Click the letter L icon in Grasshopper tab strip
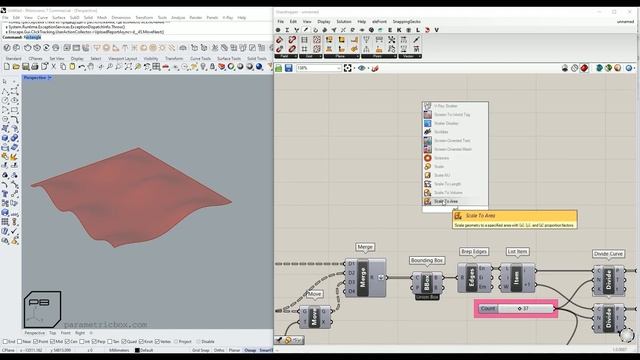 pyautogui.click(x=418, y=30)
